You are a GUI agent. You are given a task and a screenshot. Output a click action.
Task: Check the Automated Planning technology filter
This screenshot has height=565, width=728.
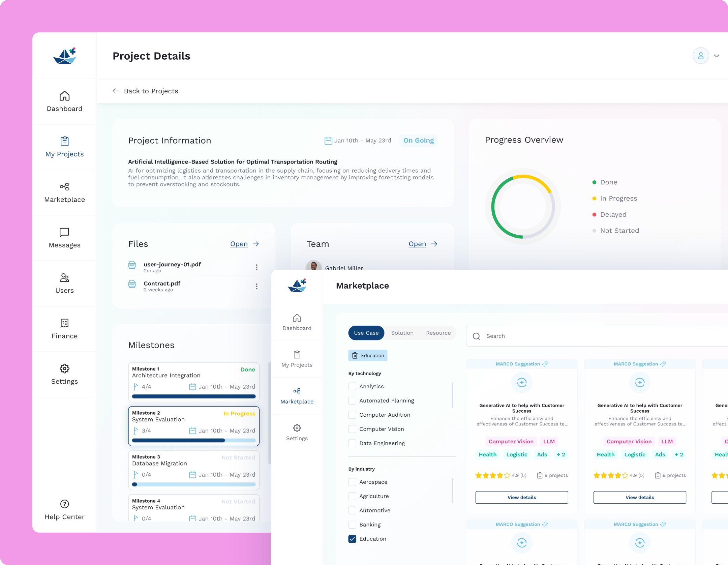click(352, 400)
